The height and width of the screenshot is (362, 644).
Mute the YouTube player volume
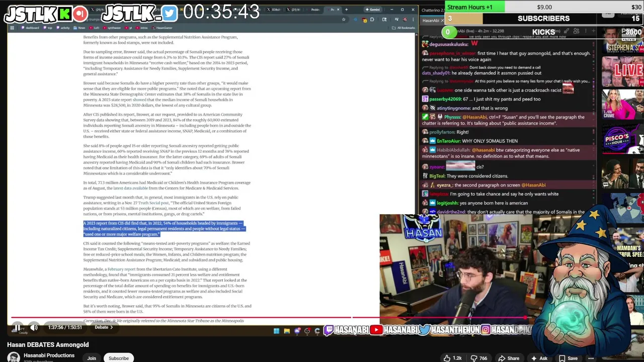coord(34,327)
